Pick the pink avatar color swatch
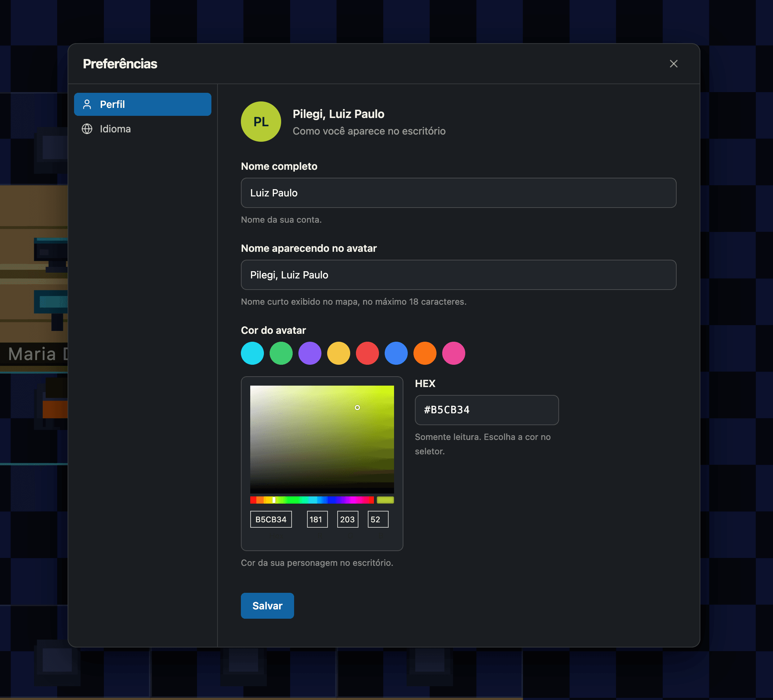The width and height of the screenshot is (773, 700). pos(454,353)
